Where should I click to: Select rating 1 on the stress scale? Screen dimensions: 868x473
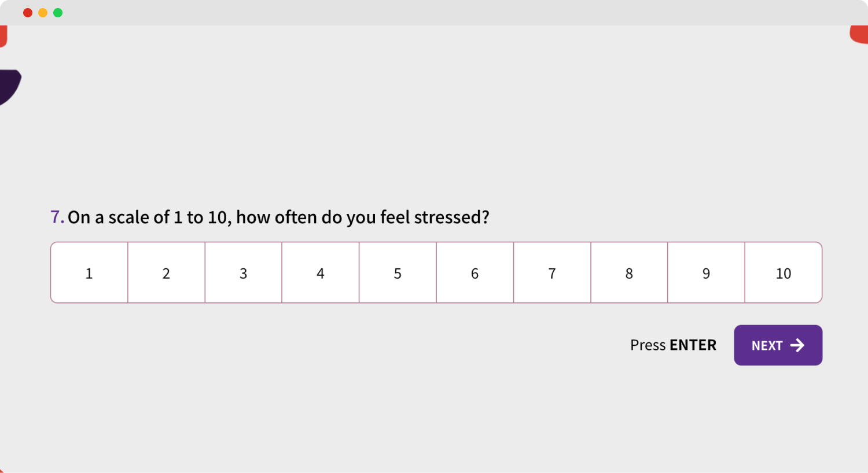89,273
